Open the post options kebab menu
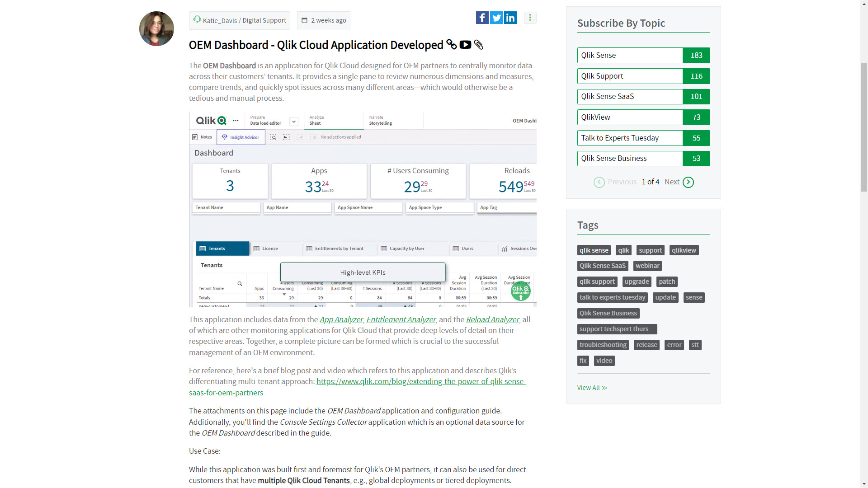Image resolution: width=868 pixels, height=488 pixels. [x=530, y=18]
